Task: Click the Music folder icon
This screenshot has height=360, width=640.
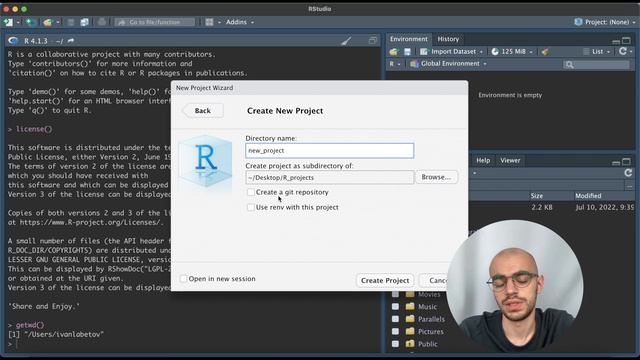Action: click(410, 307)
